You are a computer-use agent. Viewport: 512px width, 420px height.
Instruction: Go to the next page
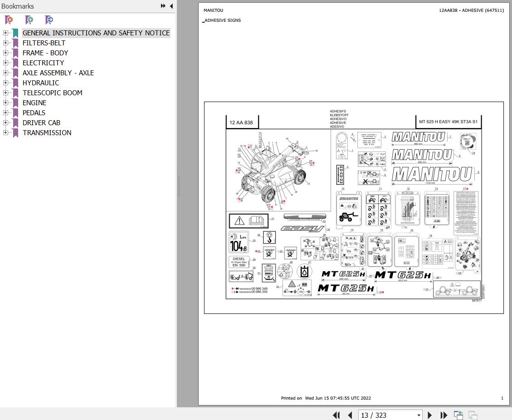click(430, 415)
